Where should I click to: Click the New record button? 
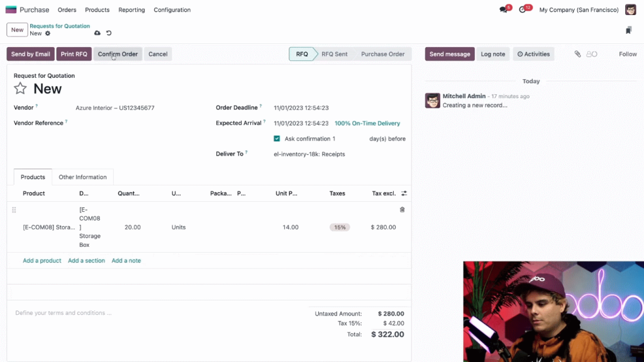(x=17, y=30)
